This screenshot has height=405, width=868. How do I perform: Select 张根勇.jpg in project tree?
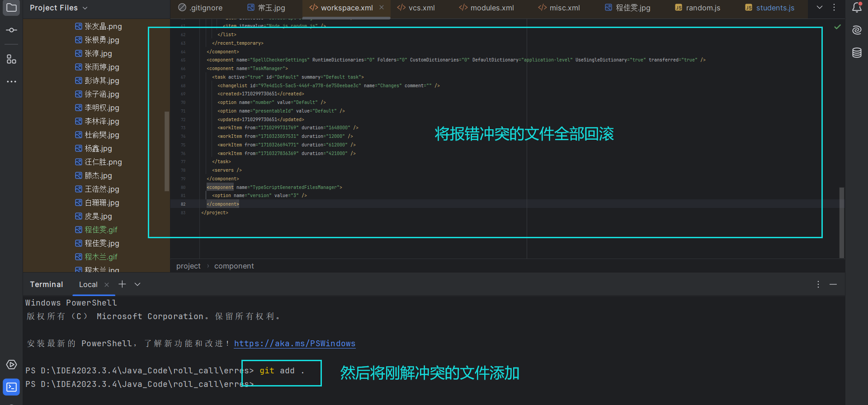(x=97, y=40)
